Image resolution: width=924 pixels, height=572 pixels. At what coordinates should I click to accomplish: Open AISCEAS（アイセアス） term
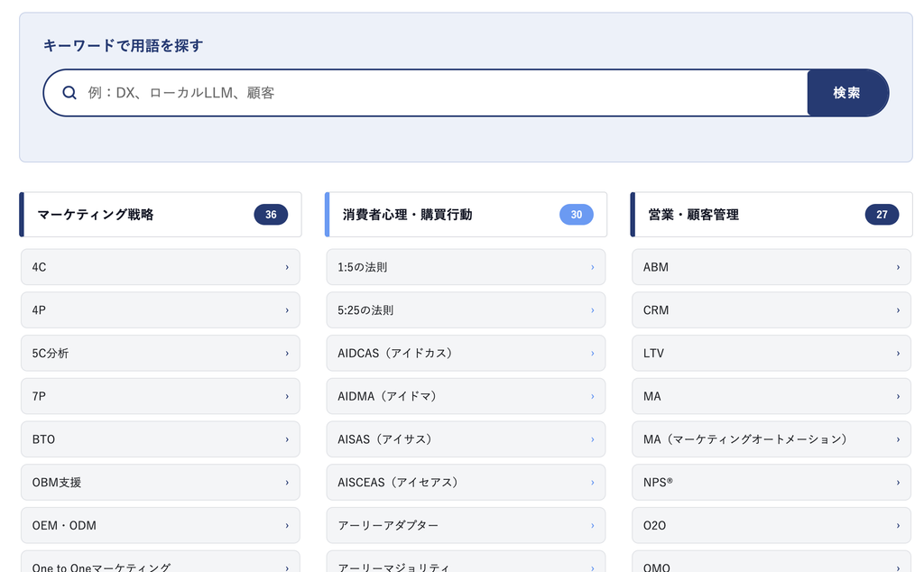(466, 482)
